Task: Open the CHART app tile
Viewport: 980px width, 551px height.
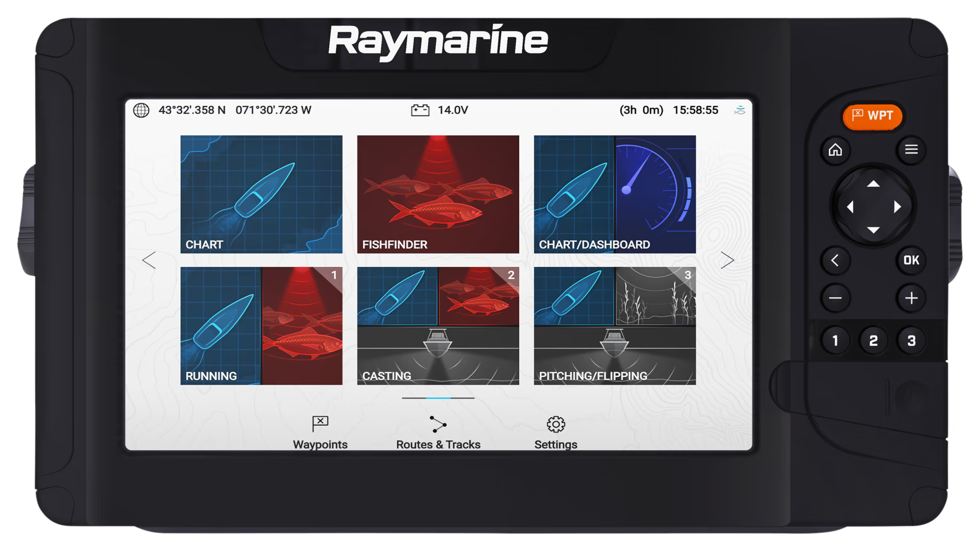Action: [261, 194]
